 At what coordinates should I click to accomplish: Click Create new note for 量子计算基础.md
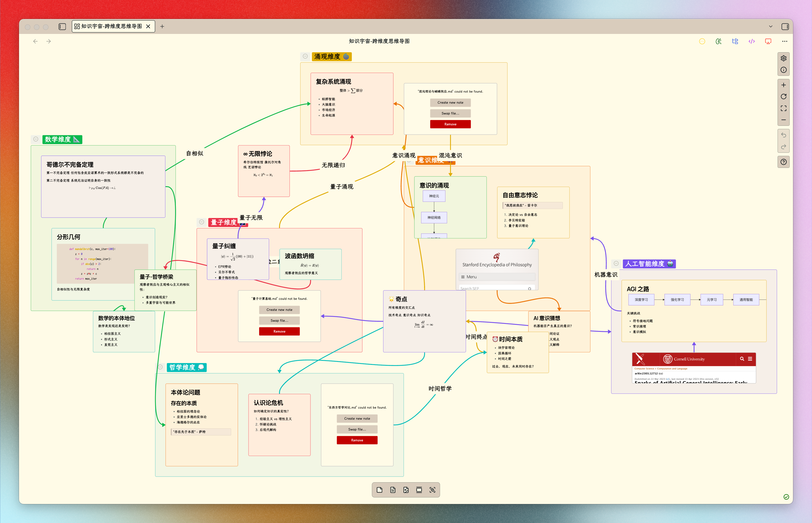[279, 310]
